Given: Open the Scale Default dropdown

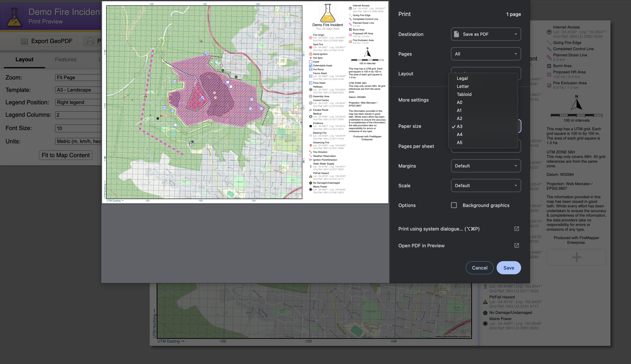Looking at the screenshot, I should tap(486, 185).
